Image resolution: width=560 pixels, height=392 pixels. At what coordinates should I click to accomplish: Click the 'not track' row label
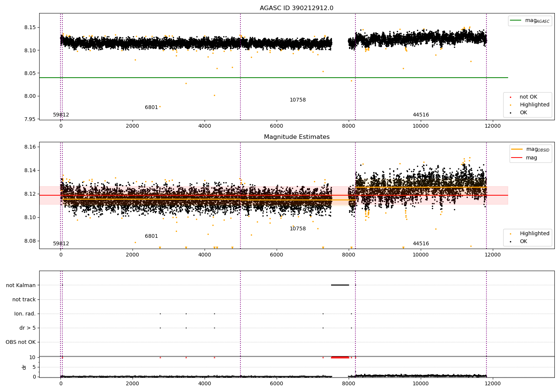pos(24,299)
